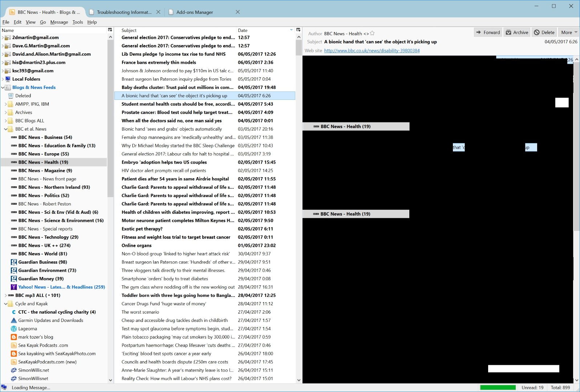Click the Garmin Updates and Downloads icon

[x=14, y=320]
